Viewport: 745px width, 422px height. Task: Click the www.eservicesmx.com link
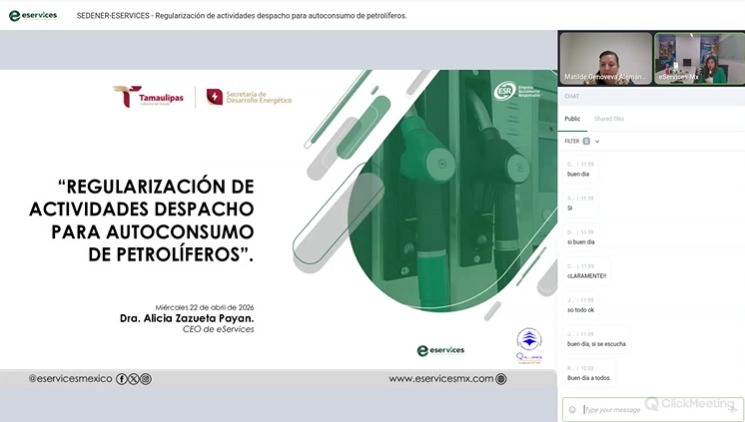tap(441, 379)
